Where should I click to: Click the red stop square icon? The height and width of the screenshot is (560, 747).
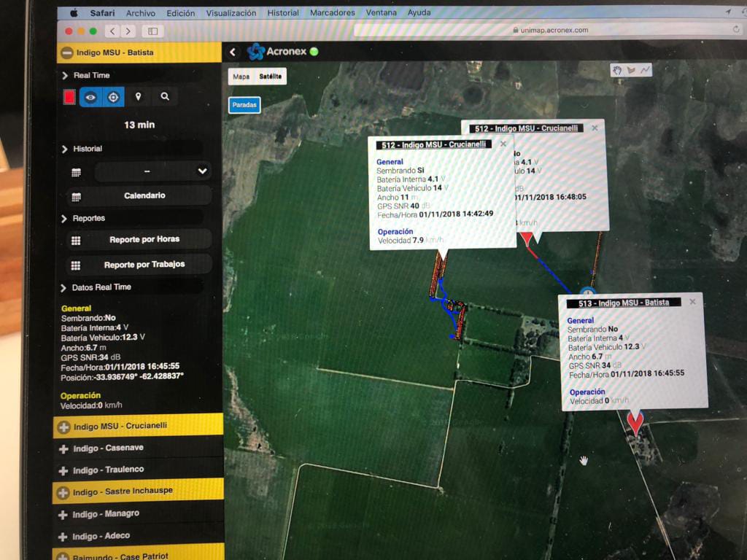(69, 97)
